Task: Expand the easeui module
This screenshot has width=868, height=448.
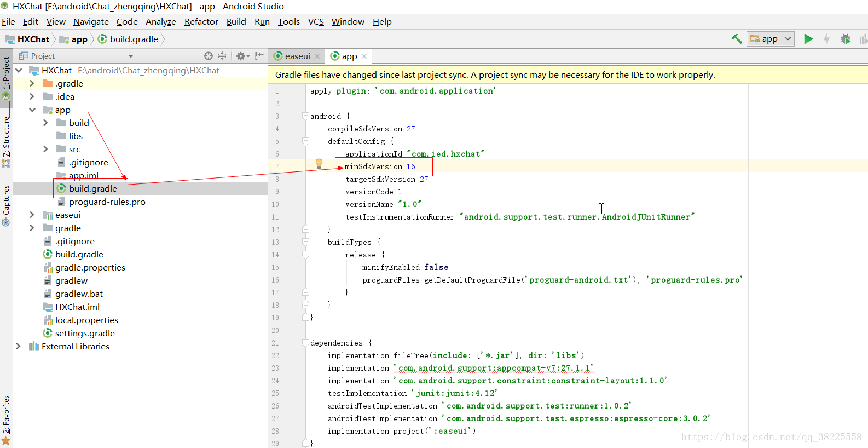Action: tap(32, 215)
